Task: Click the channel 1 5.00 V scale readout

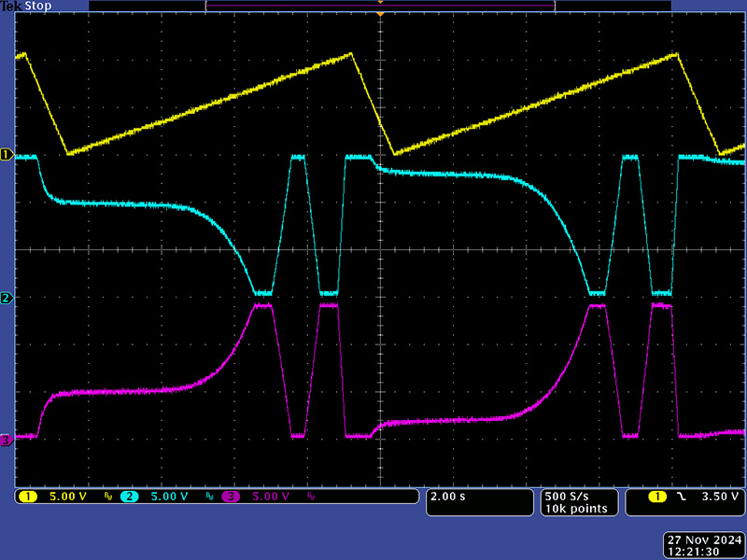Action: (x=66, y=497)
